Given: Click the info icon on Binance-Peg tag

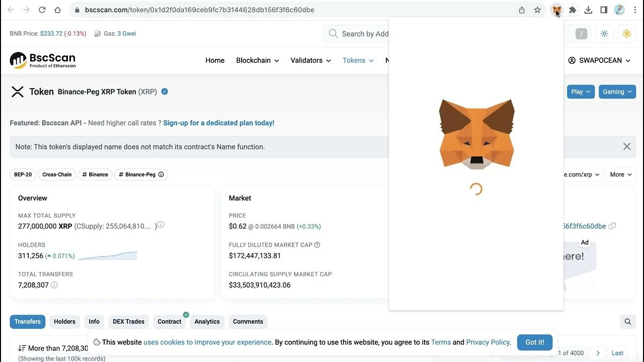Looking at the screenshot, I should [x=161, y=174].
